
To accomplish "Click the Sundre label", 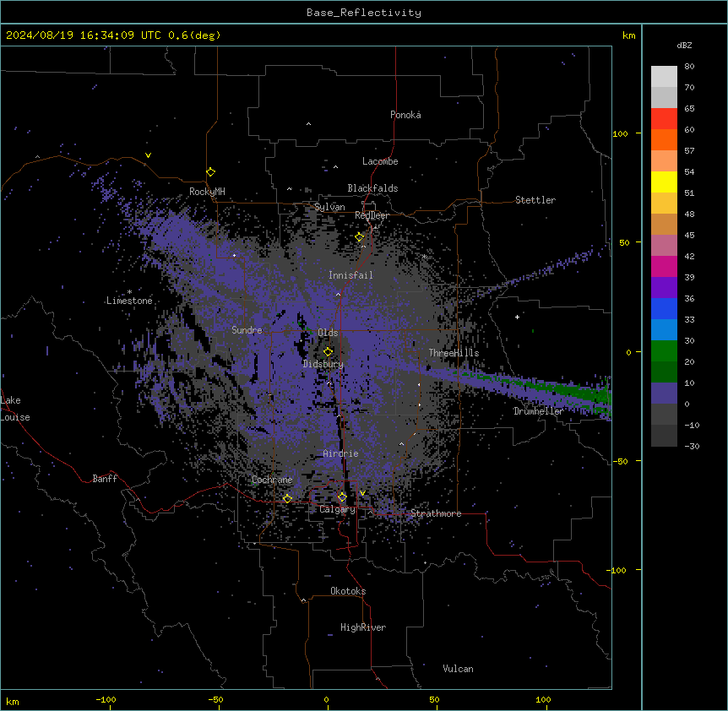I will [247, 330].
